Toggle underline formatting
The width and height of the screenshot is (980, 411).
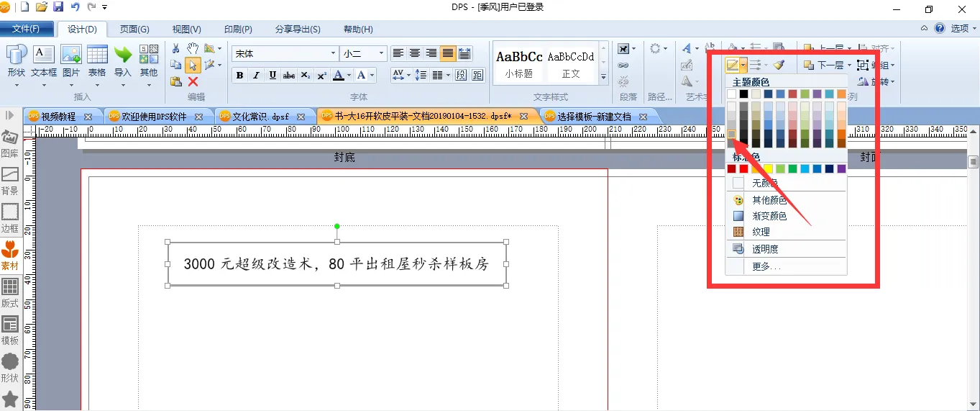pyautogui.click(x=273, y=75)
